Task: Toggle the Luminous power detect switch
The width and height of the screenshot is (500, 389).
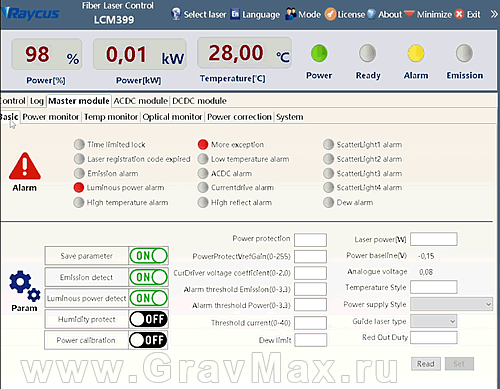Action: click(x=148, y=298)
